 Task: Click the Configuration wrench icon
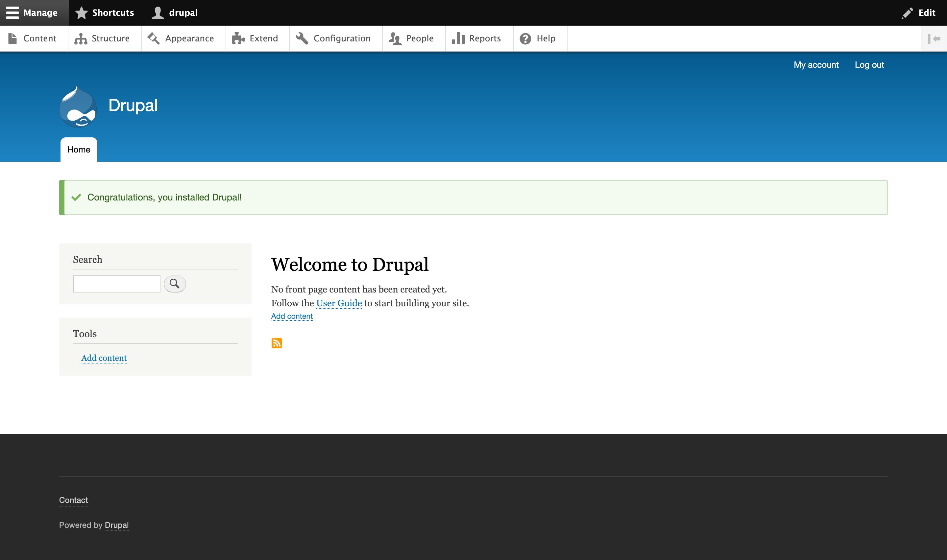(x=302, y=38)
